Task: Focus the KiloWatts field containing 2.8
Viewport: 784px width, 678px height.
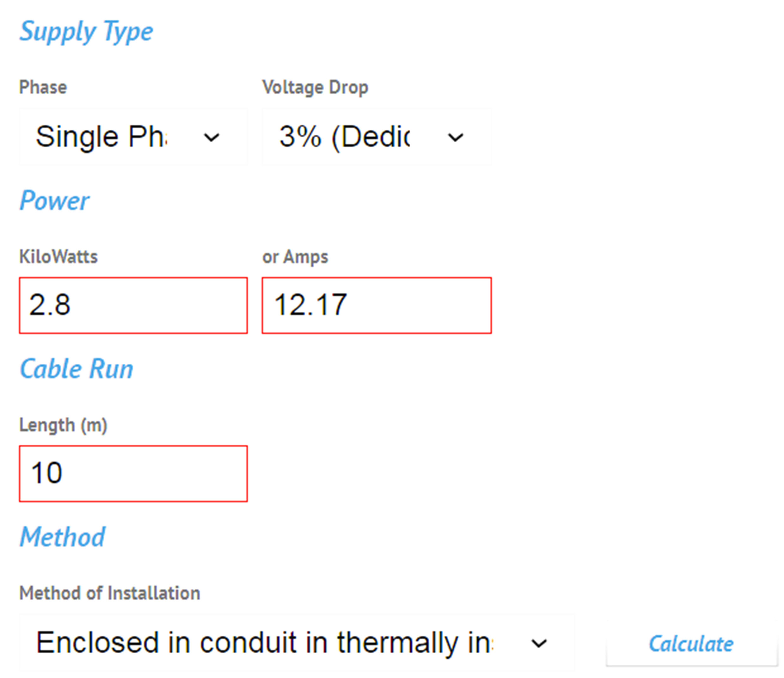Action: [x=133, y=305]
